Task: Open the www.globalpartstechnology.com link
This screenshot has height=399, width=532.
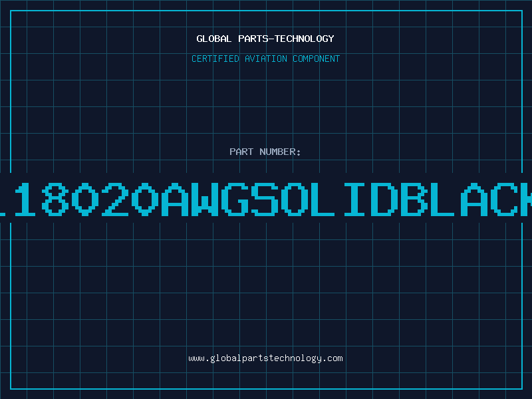Action: (x=265, y=358)
